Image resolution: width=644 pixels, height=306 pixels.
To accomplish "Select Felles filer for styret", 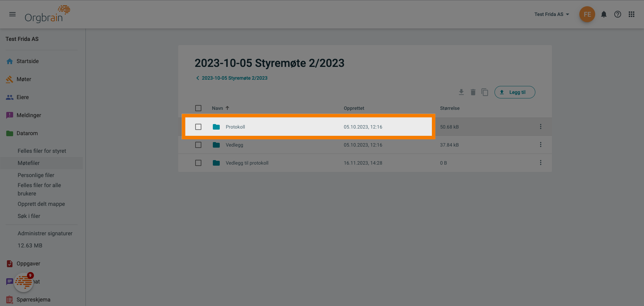I will [42, 151].
